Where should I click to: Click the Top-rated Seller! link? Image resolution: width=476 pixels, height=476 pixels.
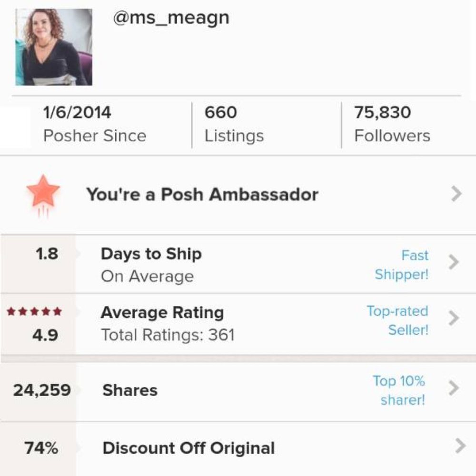(397, 320)
